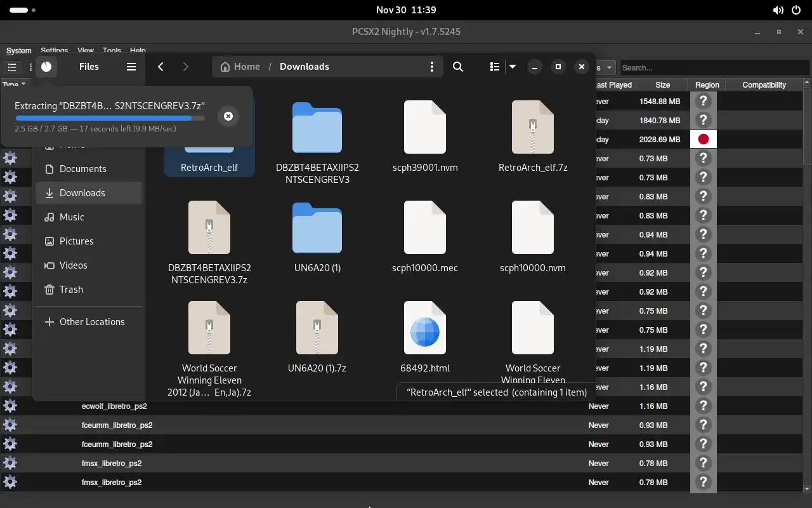Toggle PCSX2 game list view button

(12, 67)
